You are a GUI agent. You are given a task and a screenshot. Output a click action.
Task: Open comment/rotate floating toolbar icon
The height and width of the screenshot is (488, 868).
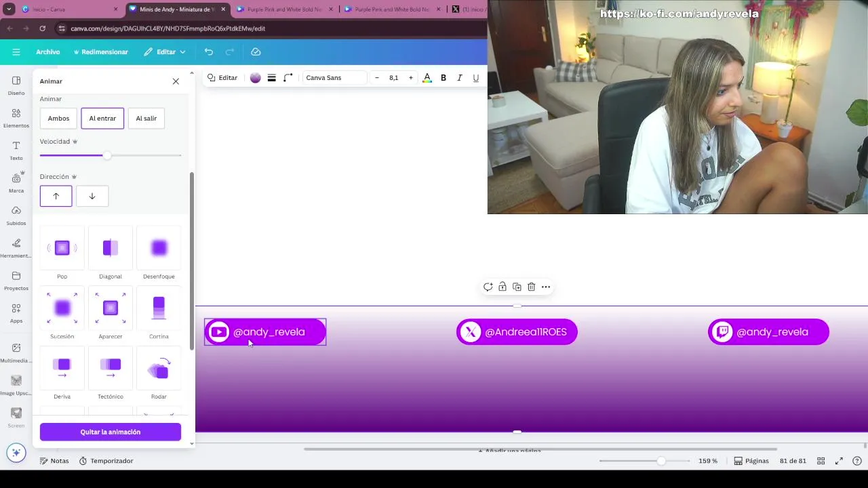pyautogui.click(x=488, y=287)
